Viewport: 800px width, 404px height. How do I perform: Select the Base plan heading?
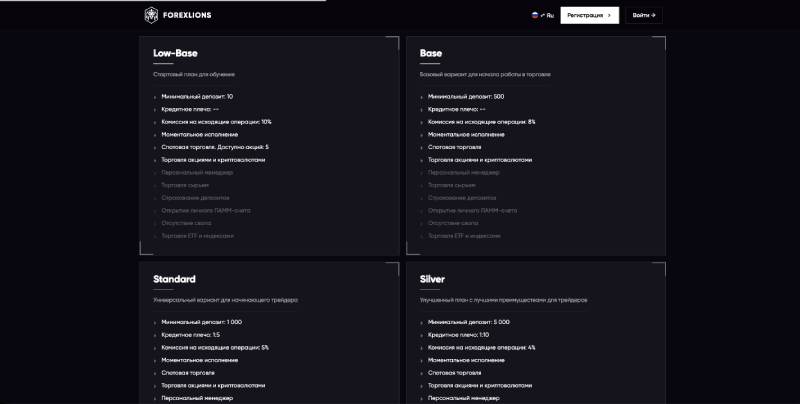click(x=431, y=53)
